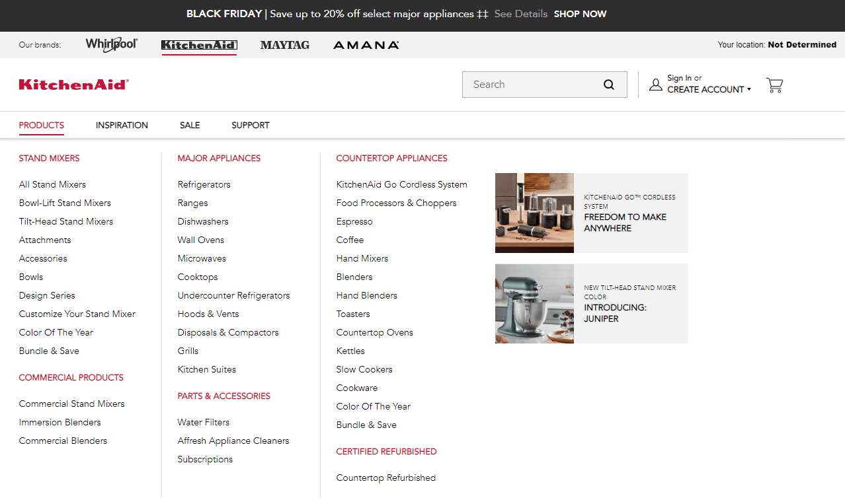Open the Sale menu tab
This screenshot has height=504, width=845.
pyautogui.click(x=190, y=125)
